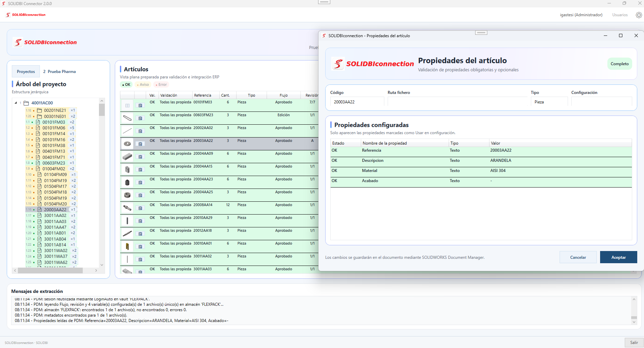644x348 pixels.
Task: Click messages log scroll-up arrow
Action: (x=634, y=299)
